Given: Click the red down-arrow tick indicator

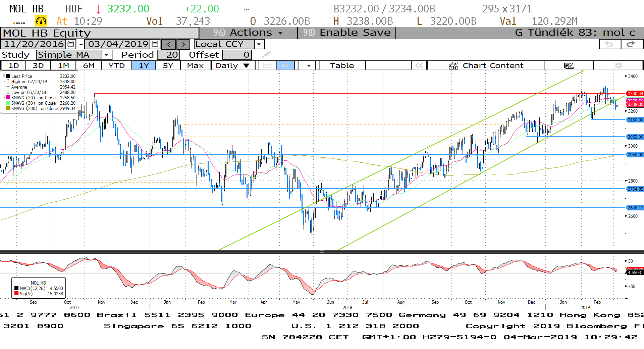Looking at the screenshot, I should click(x=98, y=9).
